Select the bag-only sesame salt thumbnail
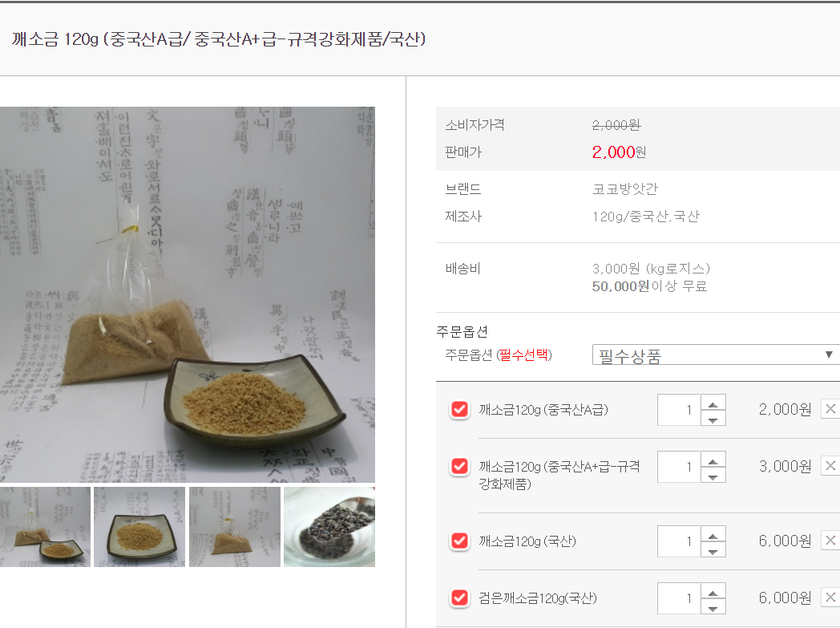Viewport: 840px width, 628px height. tap(235, 527)
